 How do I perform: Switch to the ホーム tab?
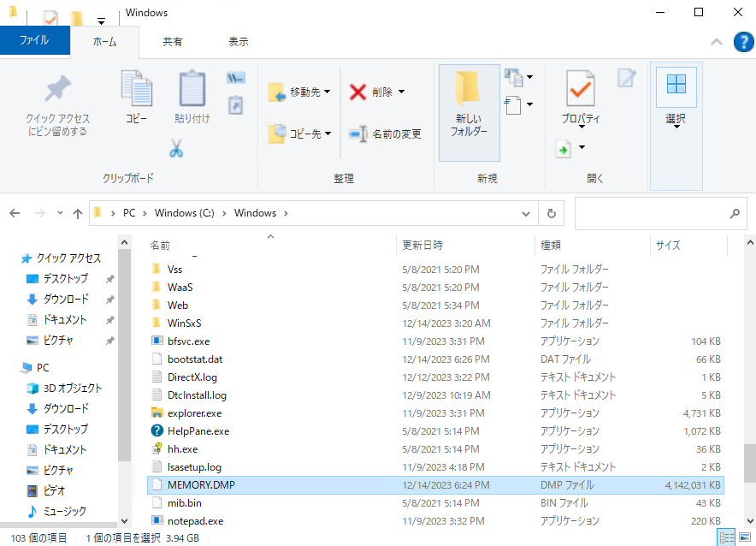(104, 42)
